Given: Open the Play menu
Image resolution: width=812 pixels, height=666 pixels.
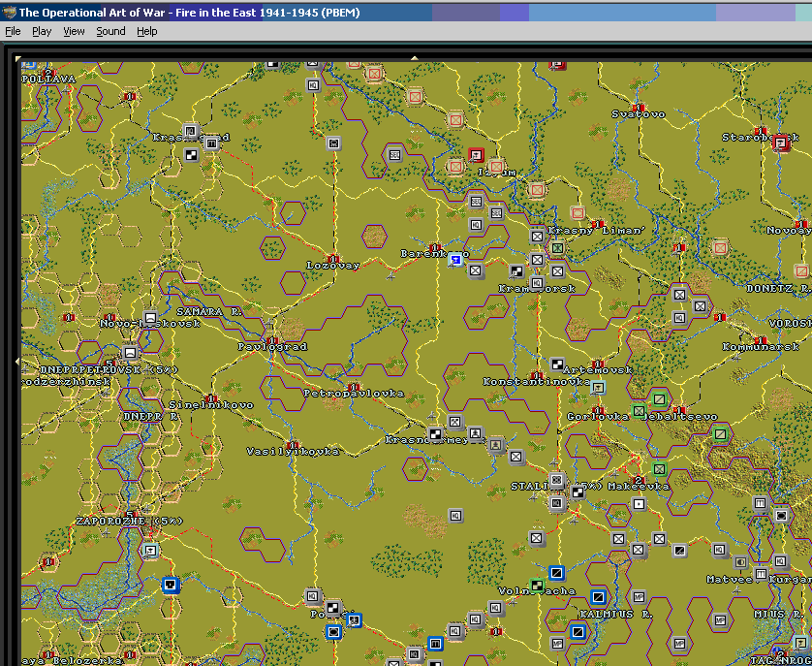Looking at the screenshot, I should pos(42,31).
